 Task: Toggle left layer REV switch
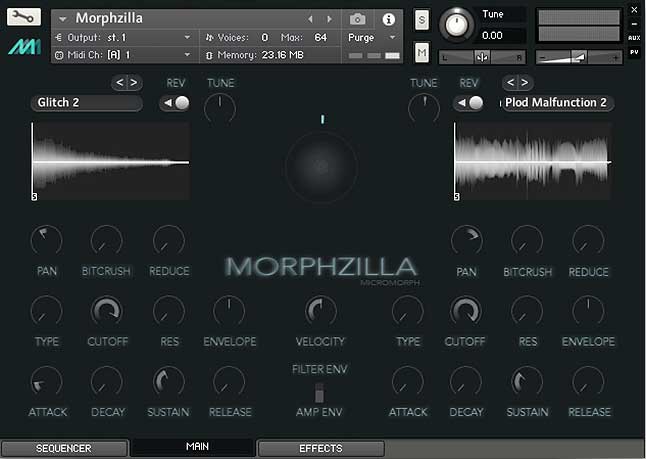[175, 103]
